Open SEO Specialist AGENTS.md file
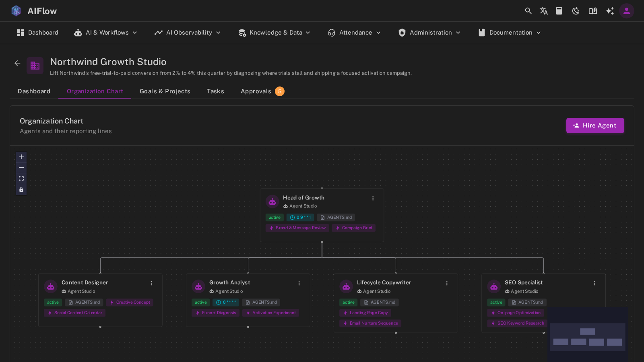 (527, 302)
